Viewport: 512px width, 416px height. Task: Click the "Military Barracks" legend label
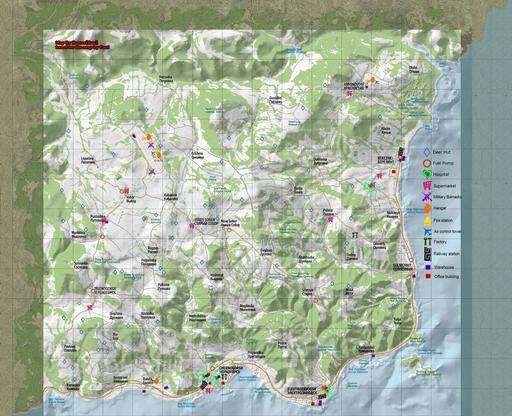(x=448, y=197)
